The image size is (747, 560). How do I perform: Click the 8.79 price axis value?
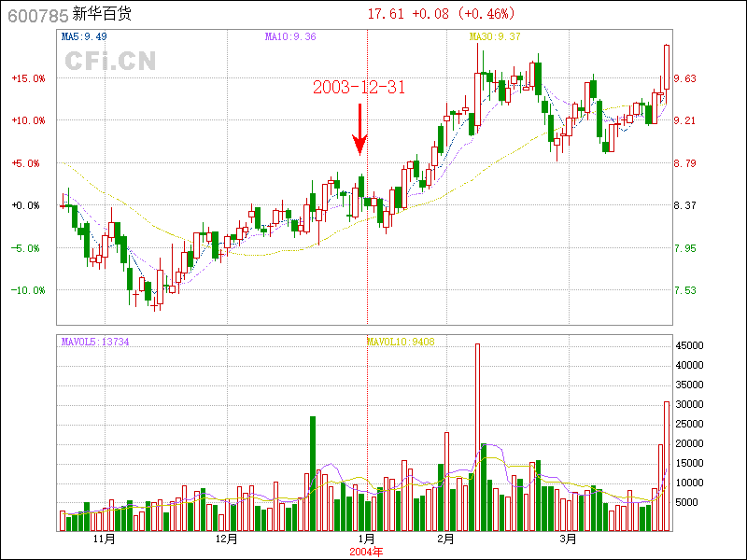pos(684,164)
